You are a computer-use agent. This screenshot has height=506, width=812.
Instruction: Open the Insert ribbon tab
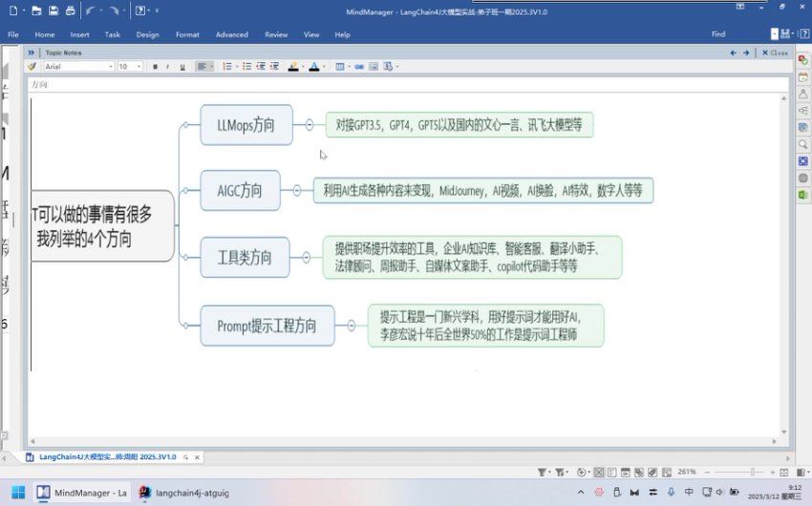click(x=78, y=34)
